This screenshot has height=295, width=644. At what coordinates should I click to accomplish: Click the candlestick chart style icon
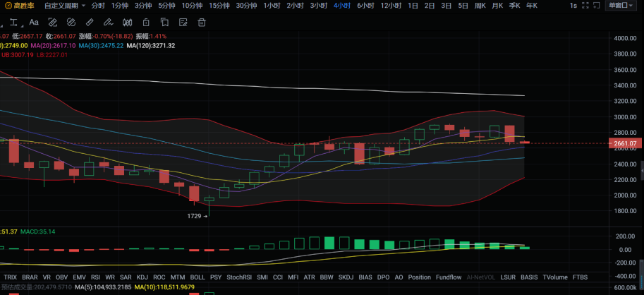(x=128, y=22)
